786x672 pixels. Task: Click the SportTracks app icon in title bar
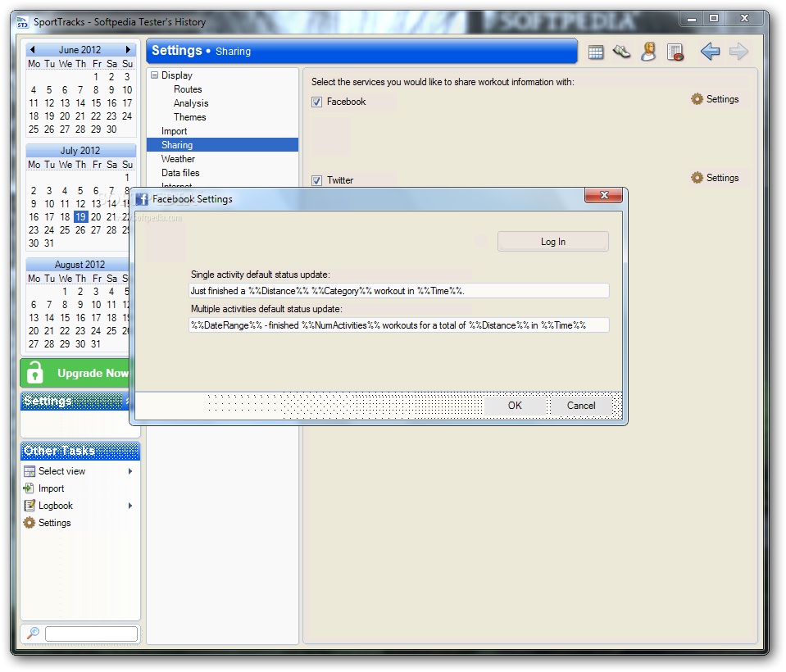point(23,22)
